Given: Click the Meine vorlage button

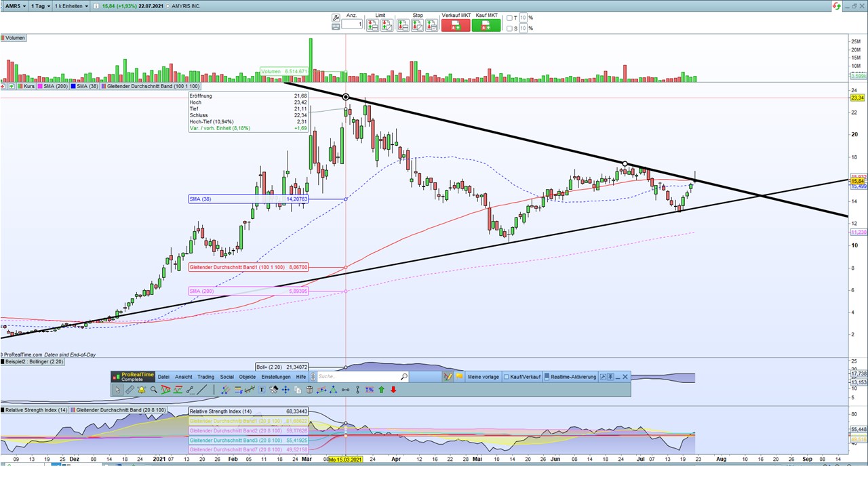Looking at the screenshot, I should (484, 377).
